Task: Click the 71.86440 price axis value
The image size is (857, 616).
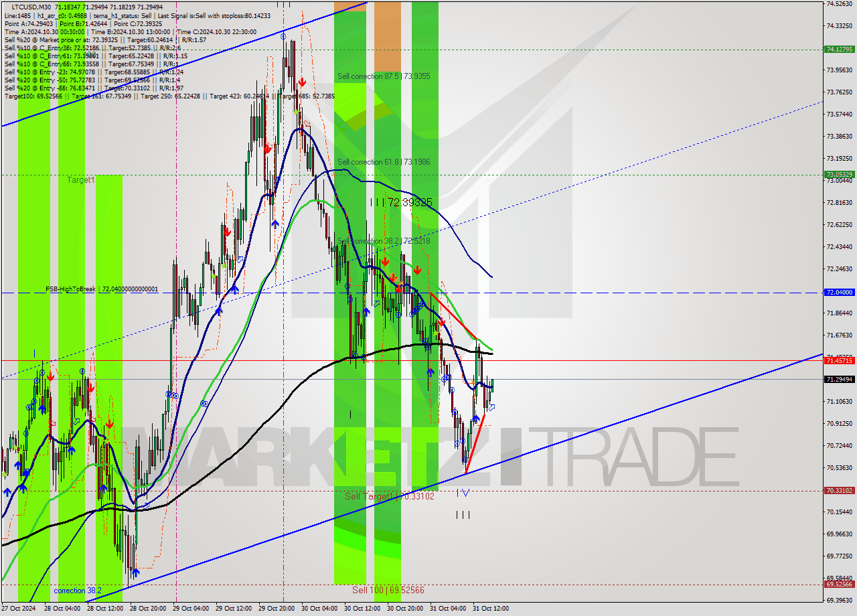Action: 839,313
